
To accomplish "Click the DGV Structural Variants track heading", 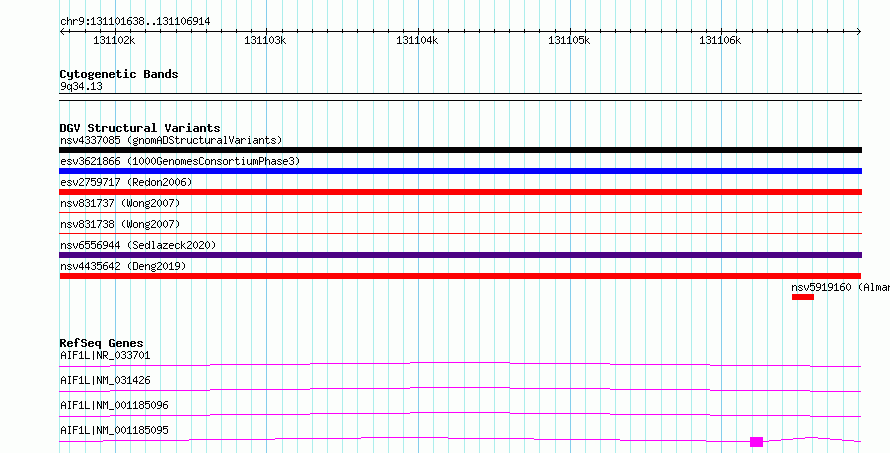I will point(140,128).
